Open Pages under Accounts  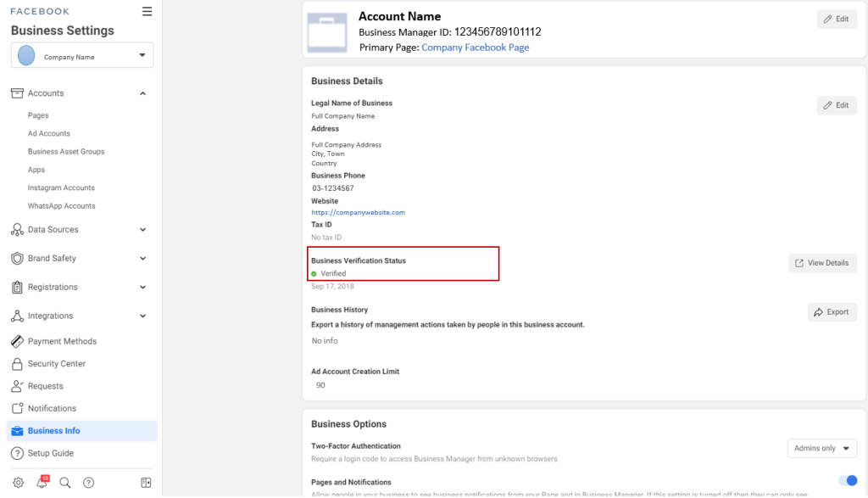click(x=38, y=115)
